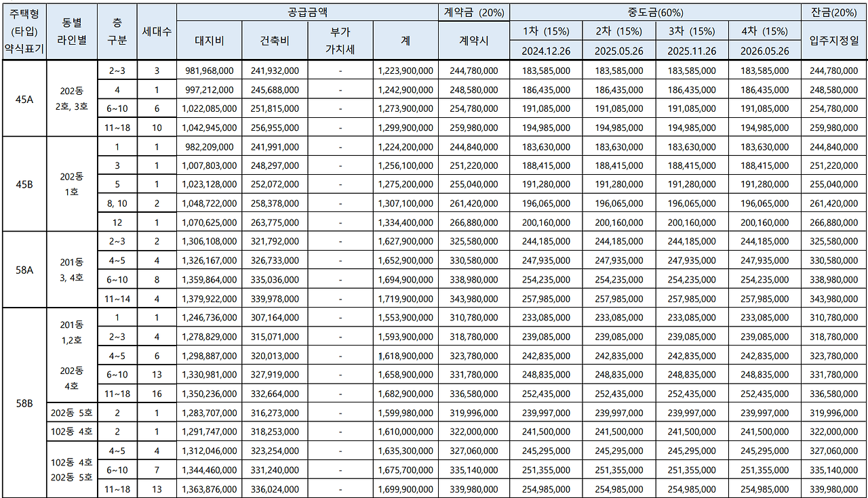Select the 201동 3, 4호 cell
Screen dimensions: 868x498
point(73,270)
